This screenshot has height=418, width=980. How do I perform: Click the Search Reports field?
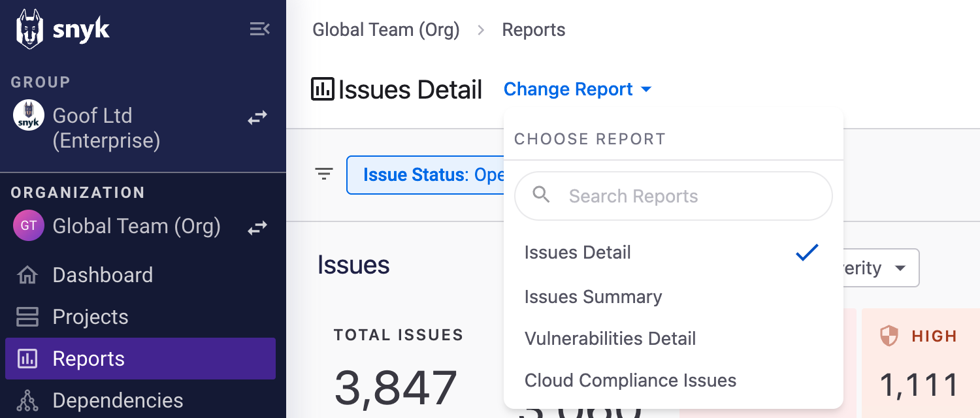tap(674, 196)
